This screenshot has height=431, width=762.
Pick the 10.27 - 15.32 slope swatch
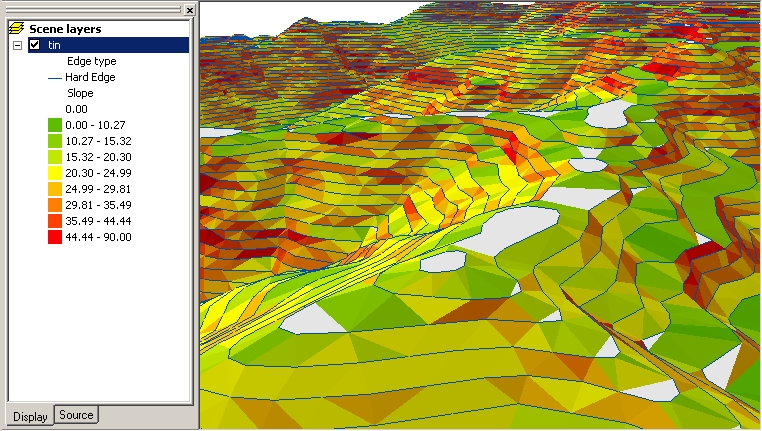point(55,141)
